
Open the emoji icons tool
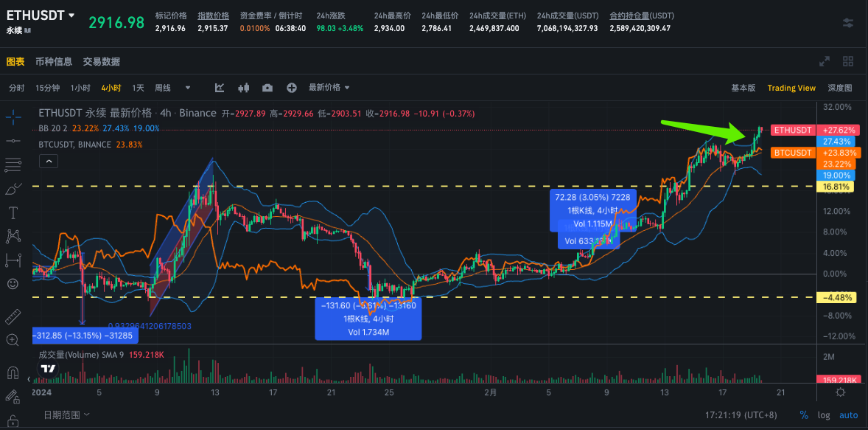(x=13, y=283)
